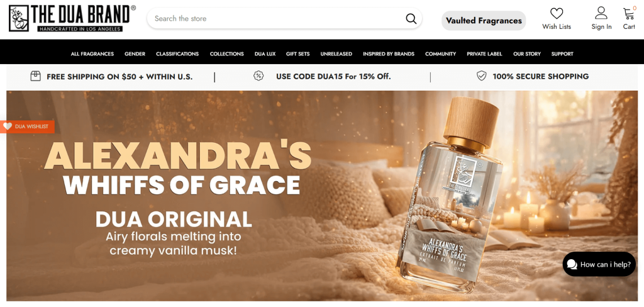The image size is (644, 307).
Task: Click the secure shopping shield icon
Action: (x=481, y=76)
